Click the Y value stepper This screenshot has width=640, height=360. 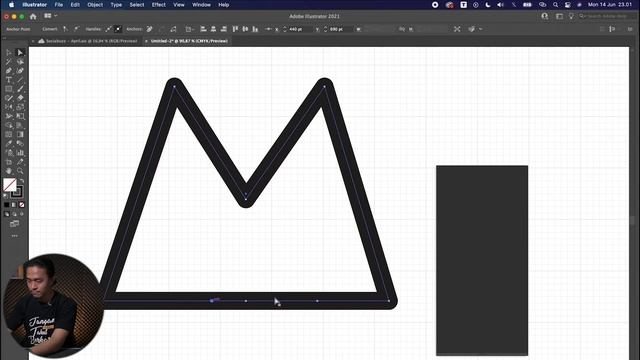(325, 29)
